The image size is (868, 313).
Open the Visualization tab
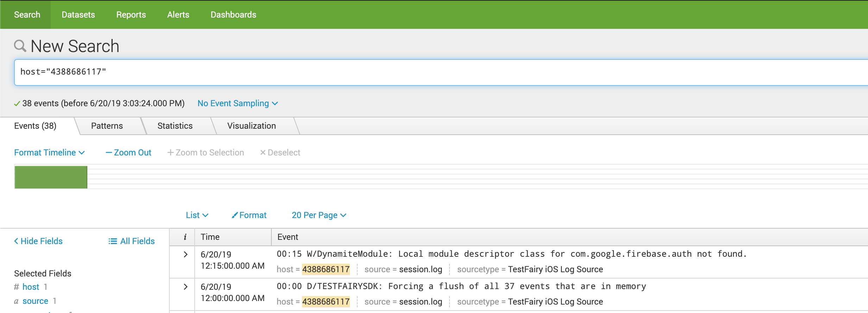coord(251,126)
